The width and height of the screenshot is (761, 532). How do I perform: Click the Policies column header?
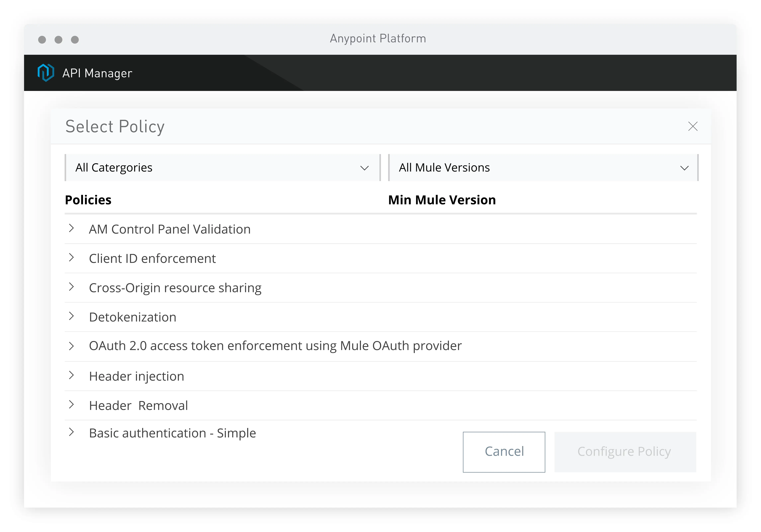click(88, 200)
